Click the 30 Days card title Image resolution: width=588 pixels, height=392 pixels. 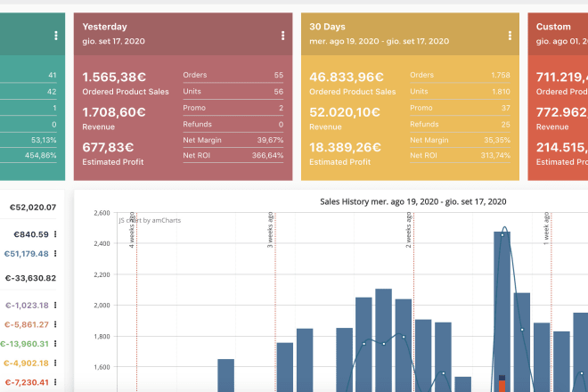pos(327,27)
